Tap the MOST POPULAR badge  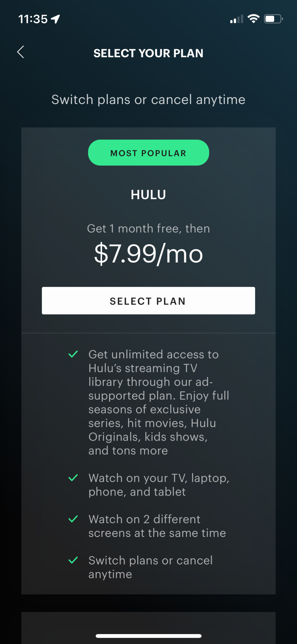[x=149, y=153]
